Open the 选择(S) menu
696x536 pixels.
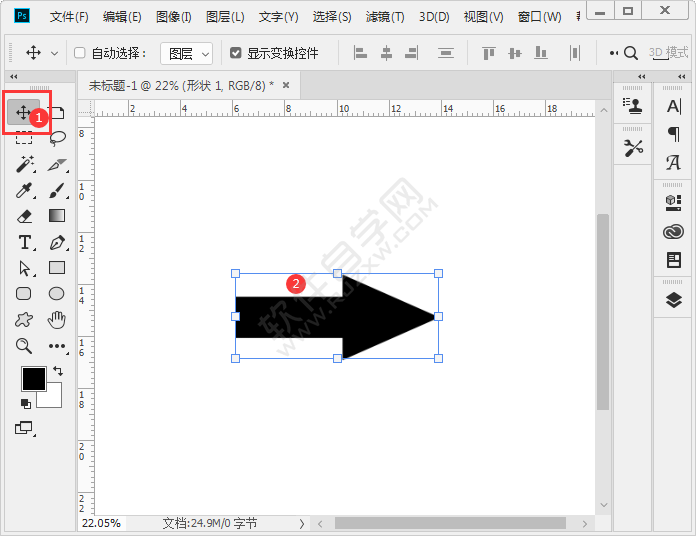[x=332, y=17]
